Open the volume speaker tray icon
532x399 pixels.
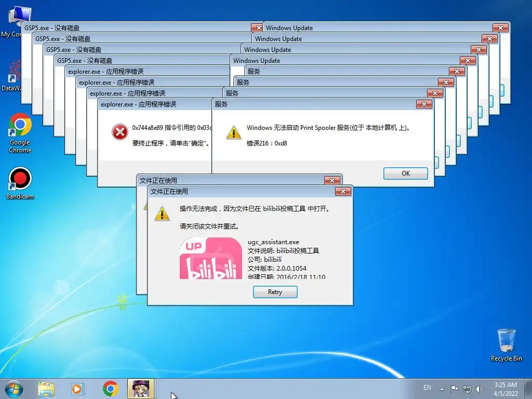click(x=480, y=389)
